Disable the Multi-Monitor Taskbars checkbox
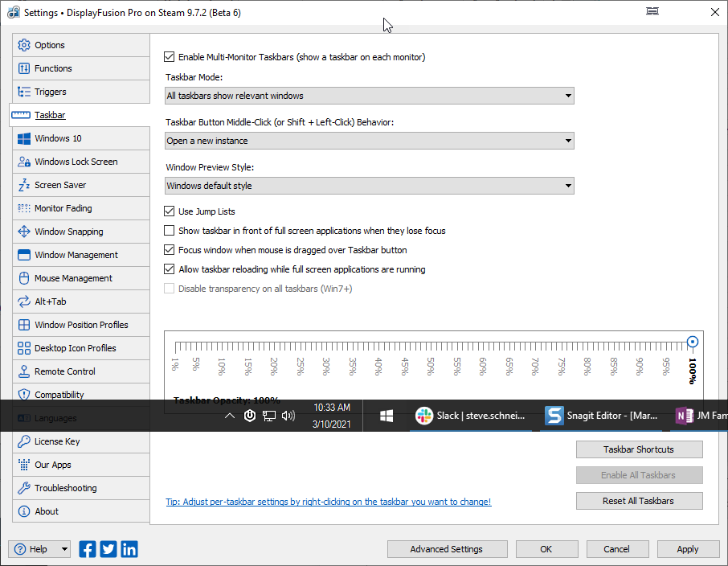 [x=170, y=57]
